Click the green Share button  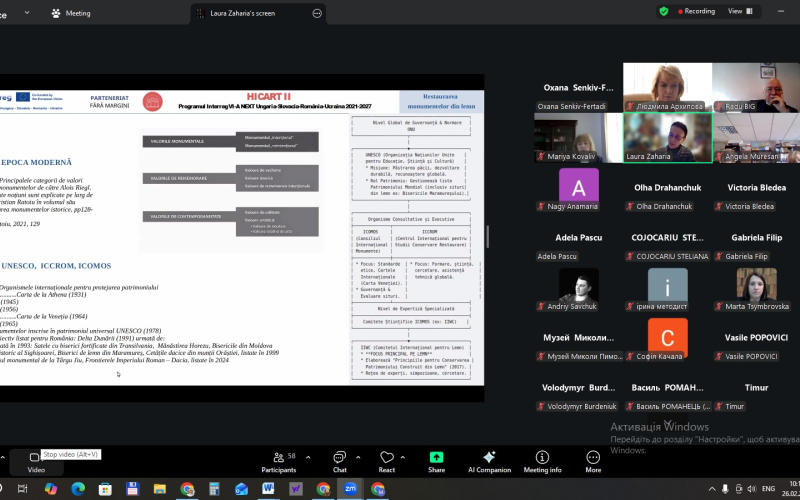coord(436,457)
